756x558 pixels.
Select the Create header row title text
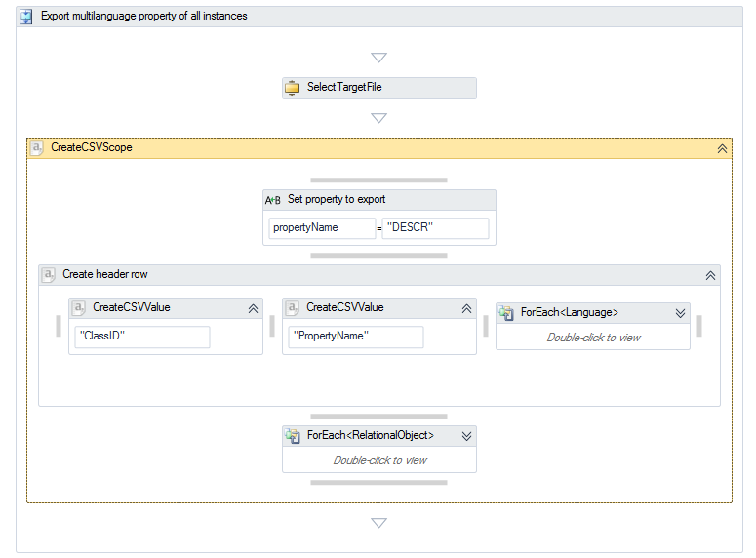105,274
